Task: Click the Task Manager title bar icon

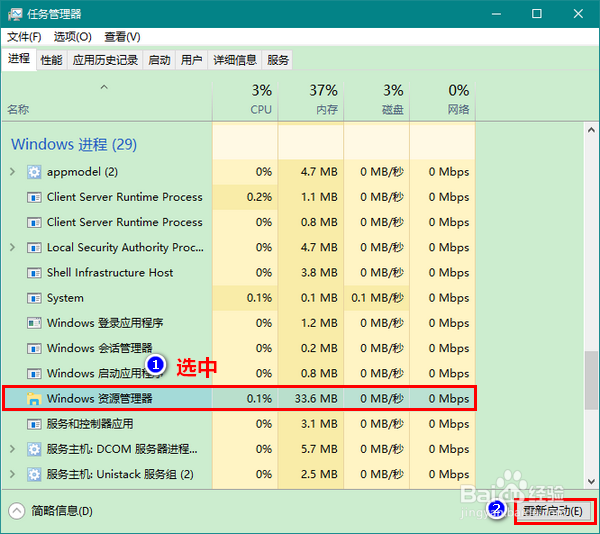Action: [15, 14]
